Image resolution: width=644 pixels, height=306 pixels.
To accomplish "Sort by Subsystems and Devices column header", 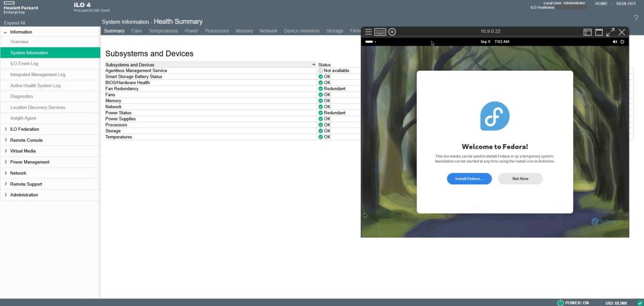I will (x=211, y=65).
